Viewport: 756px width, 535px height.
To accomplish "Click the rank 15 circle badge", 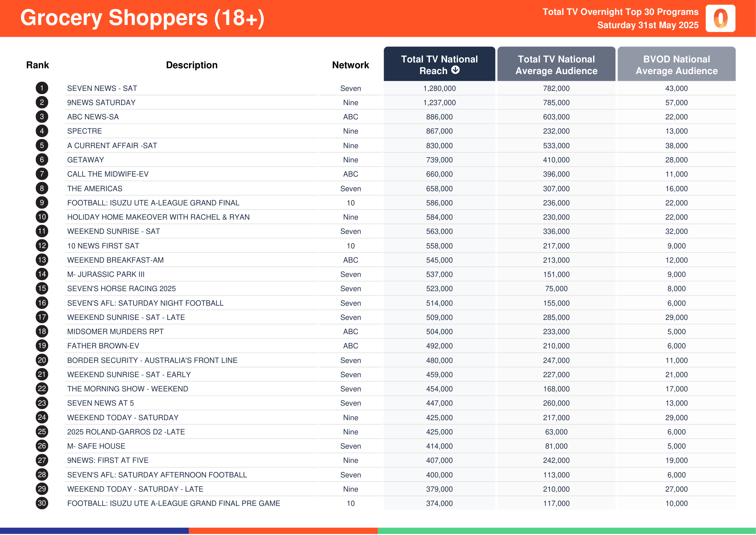I will pos(42,289).
